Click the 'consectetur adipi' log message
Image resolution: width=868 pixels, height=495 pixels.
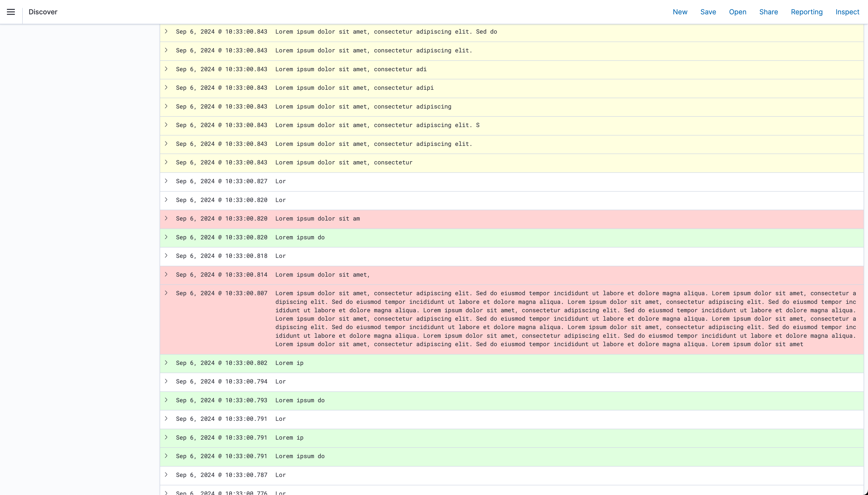pos(354,88)
